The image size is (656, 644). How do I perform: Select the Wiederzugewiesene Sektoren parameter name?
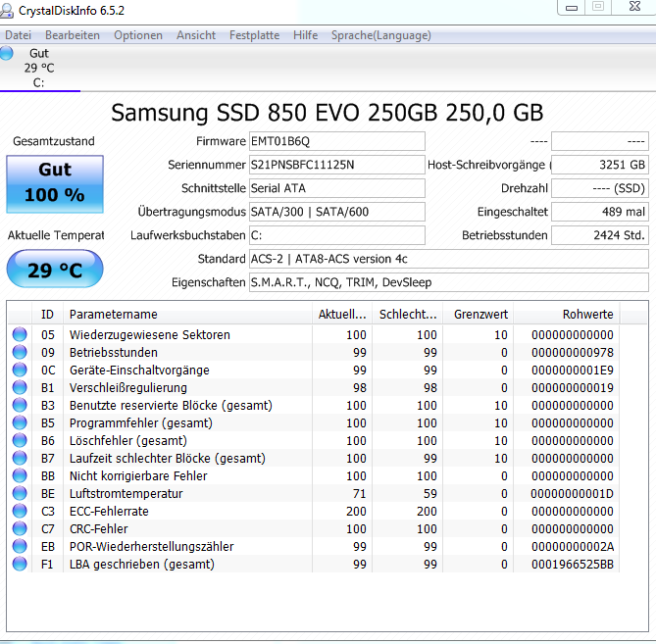(150, 334)
